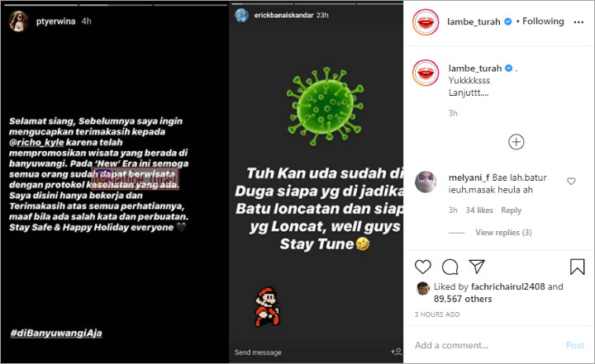Image resolution: width=595 pixels, height=364 pixels.
Task: Expand View replies (3)
Action: pos(503,233)
